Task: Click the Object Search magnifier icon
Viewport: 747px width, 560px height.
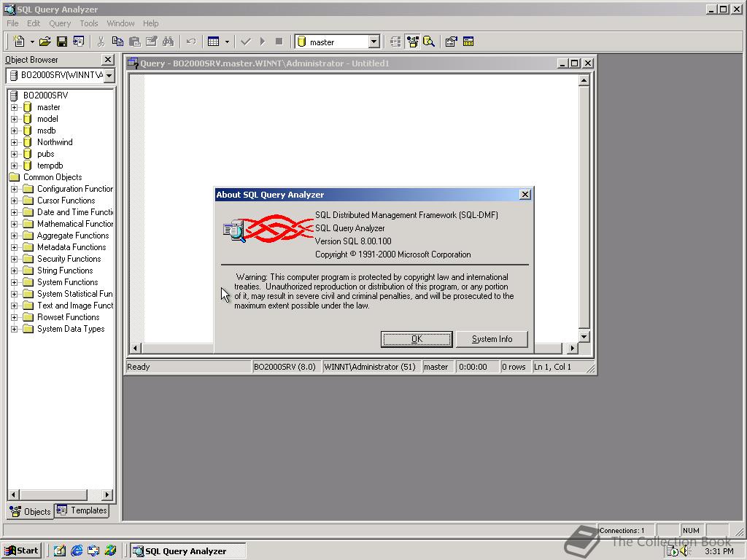Action: tap(429, 42)
